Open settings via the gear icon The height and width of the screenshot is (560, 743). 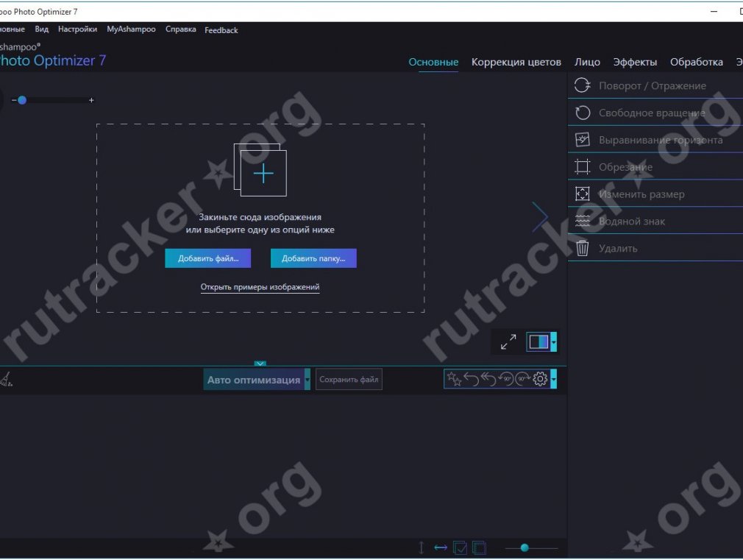[540, 379]
